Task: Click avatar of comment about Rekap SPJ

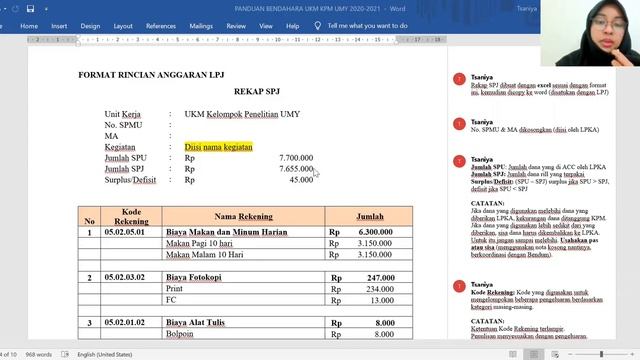Action: pyautogui.click(x=459, y=79)
